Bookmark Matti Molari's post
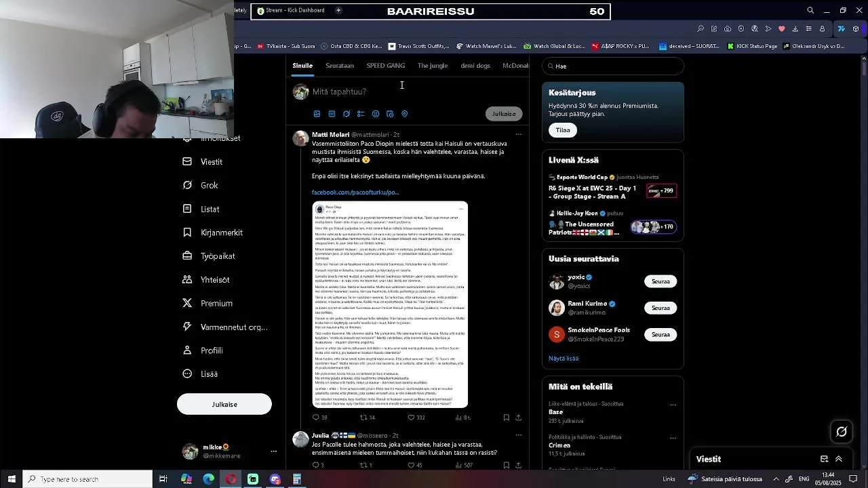Image resolution: width=868 pixels, height=488 pixels. pos(506,418)
